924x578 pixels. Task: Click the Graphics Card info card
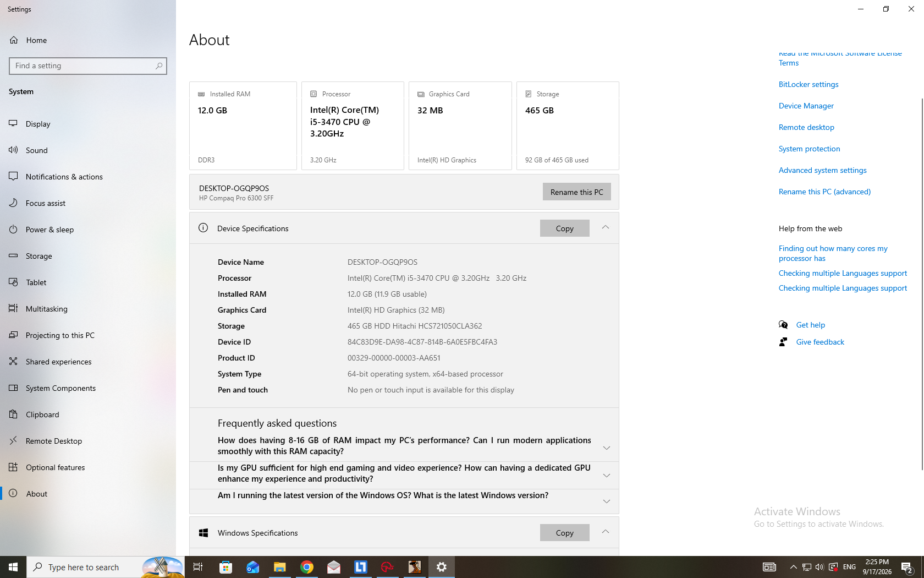(x=460, y=126)
